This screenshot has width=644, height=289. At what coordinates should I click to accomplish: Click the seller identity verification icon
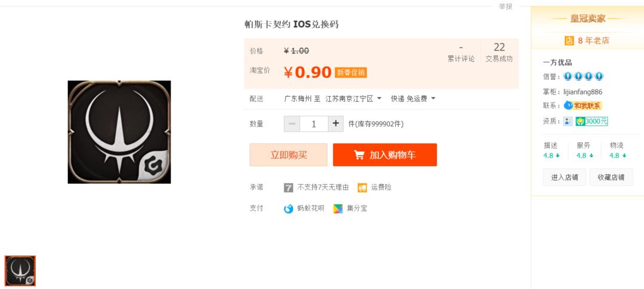click(x=568, y=121)
